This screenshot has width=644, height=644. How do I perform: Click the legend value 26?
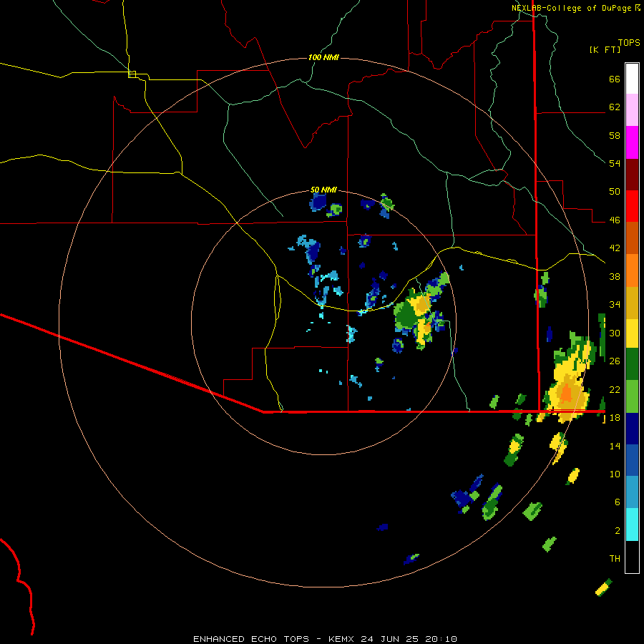615,361
